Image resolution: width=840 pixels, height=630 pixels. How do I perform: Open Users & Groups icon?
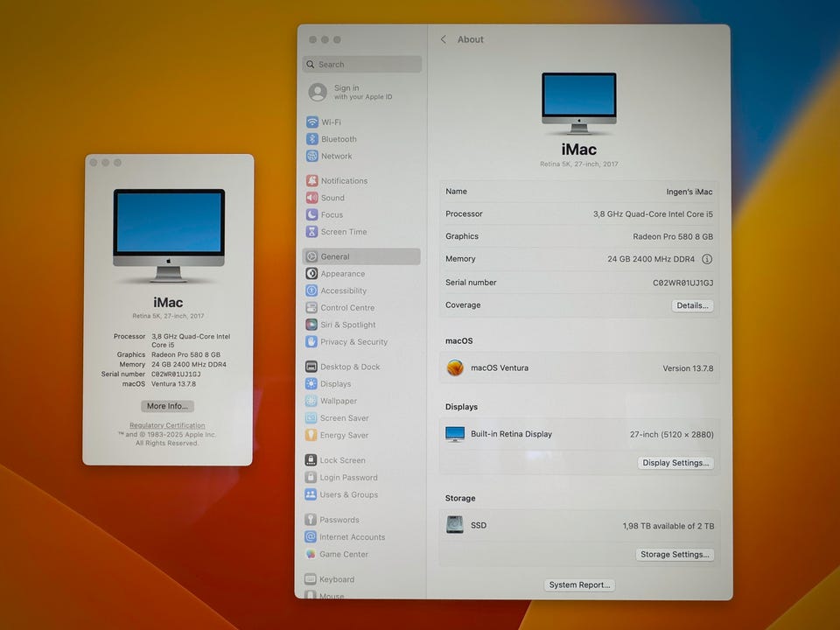tap(311, 494)
